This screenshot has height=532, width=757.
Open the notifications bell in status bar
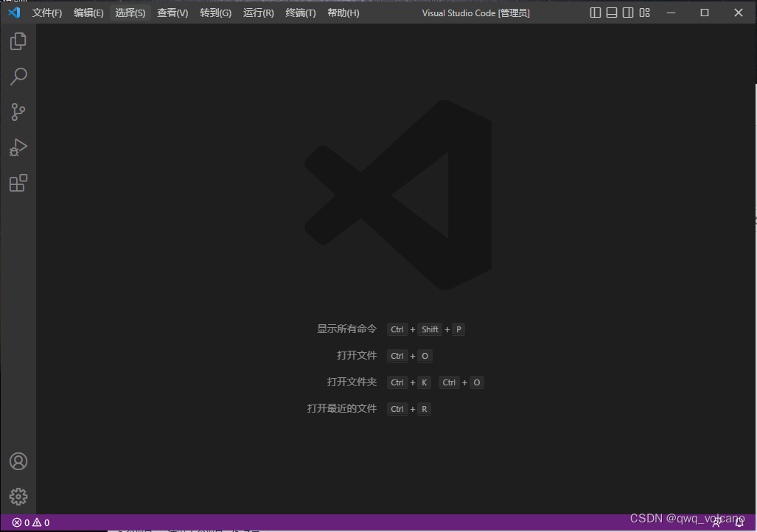[x=739, y=522]
